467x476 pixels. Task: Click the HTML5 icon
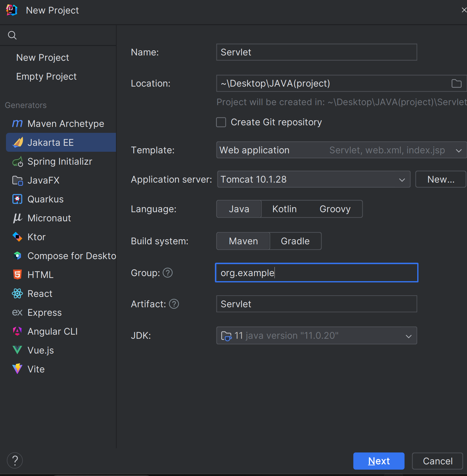pos(17,275)
